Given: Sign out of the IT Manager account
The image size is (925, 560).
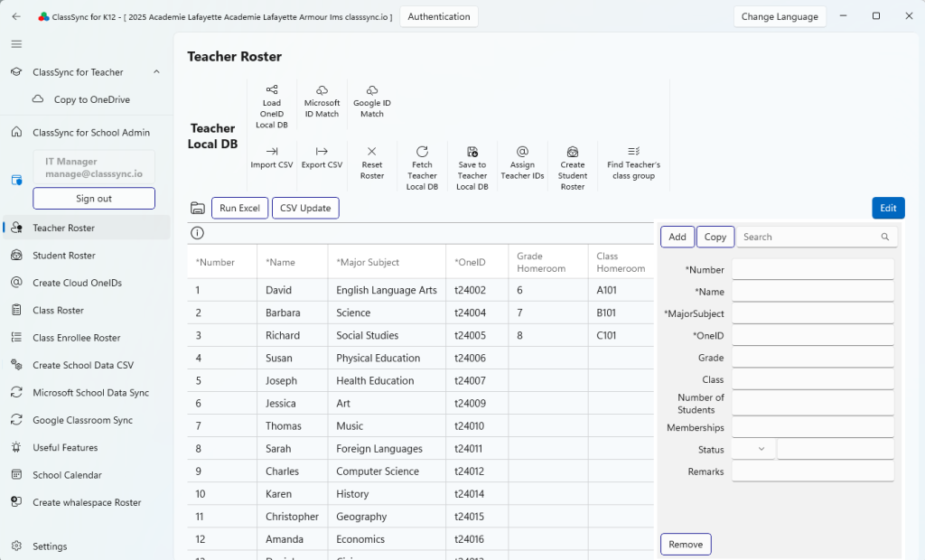Looking at the screenshot, I should [x=94, y=199].
